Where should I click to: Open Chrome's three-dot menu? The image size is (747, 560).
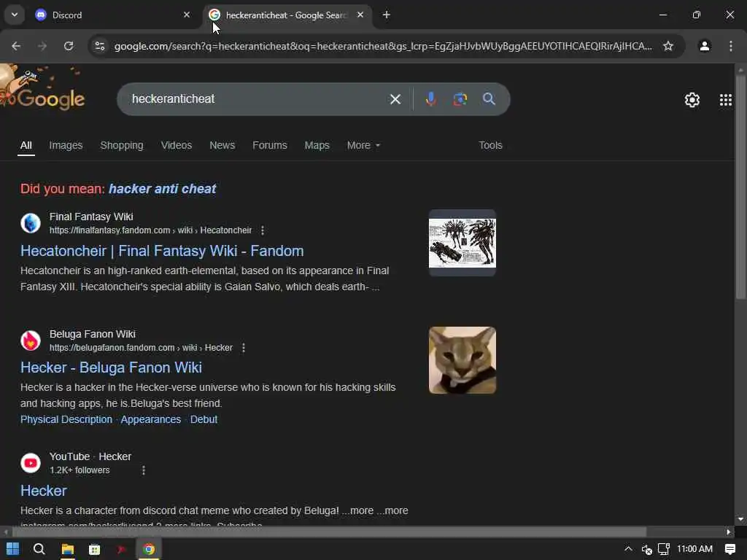[x=730, y=46]
